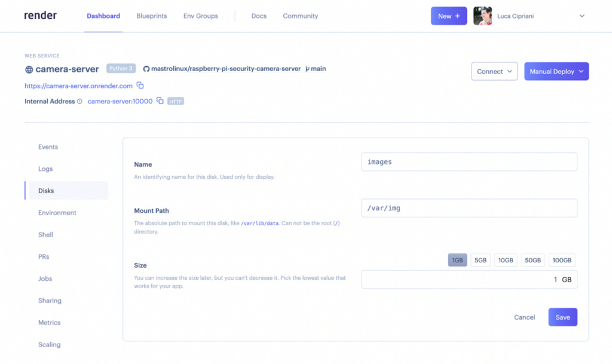The image size is (612, 364).
Task: Open the https://camera-server.onrender.com link
Action: point(78,86)
